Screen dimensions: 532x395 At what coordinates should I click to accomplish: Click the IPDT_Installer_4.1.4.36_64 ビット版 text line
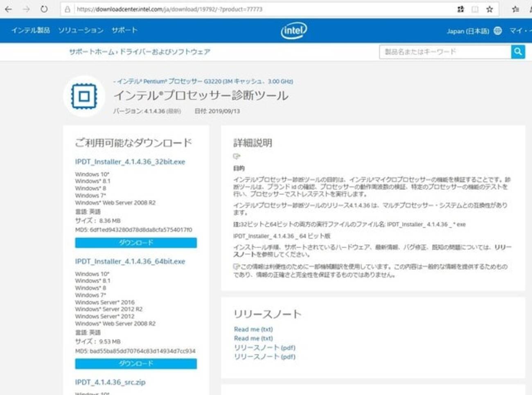(282, 236)
